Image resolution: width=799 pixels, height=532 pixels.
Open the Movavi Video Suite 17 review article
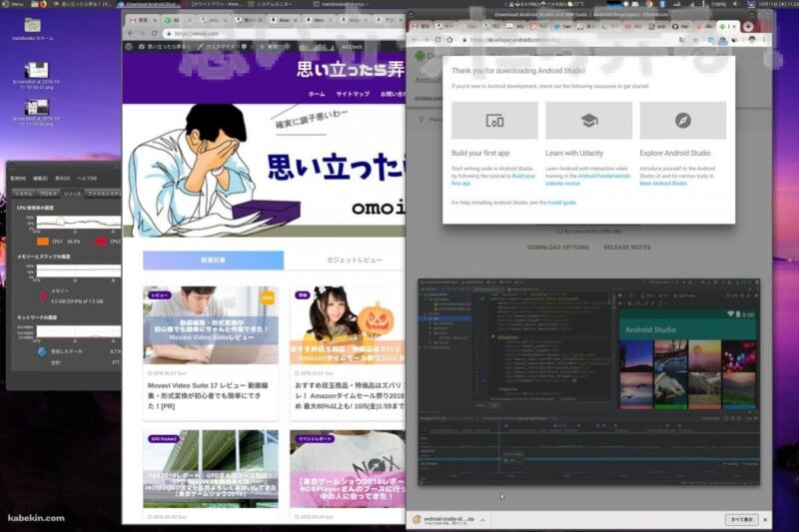click(x=211, y=353)
